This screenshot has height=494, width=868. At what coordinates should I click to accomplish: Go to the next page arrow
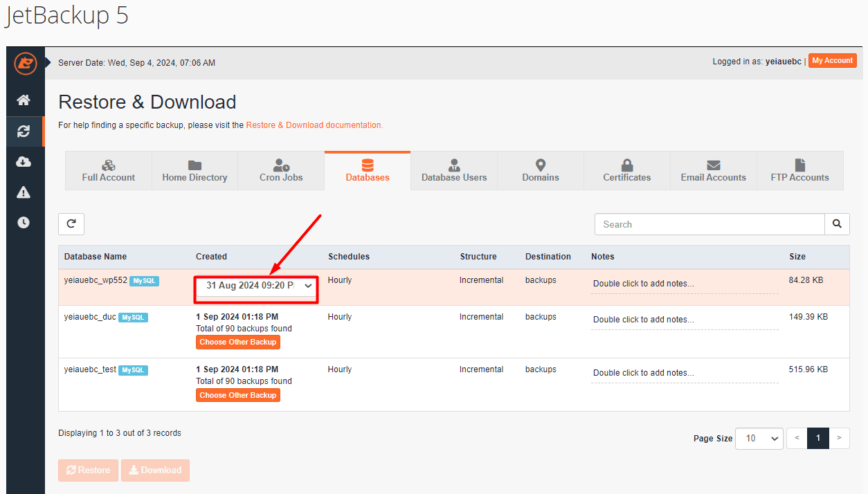(839, 438)
